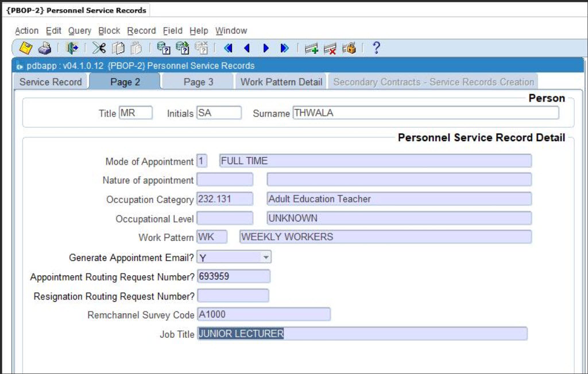The image size is (588, 374).
Task: Click the Exit door icon
Action: tap(72, 49)
